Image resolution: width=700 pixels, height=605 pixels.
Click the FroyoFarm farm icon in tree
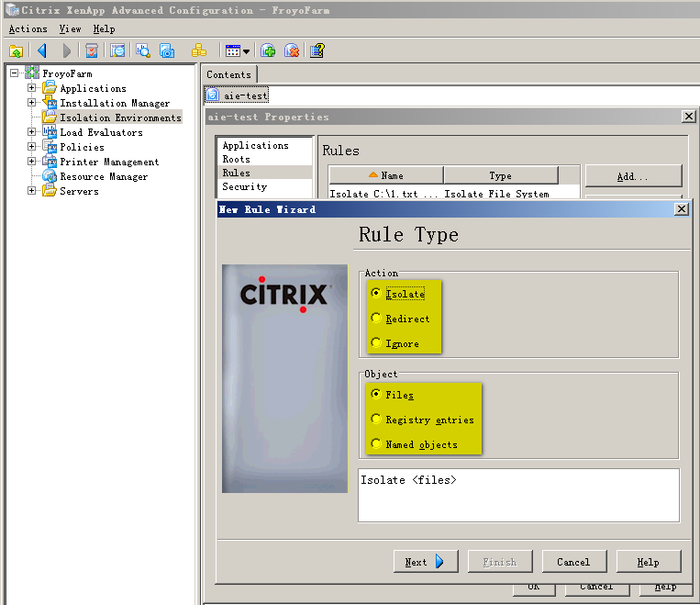point(32,73)
